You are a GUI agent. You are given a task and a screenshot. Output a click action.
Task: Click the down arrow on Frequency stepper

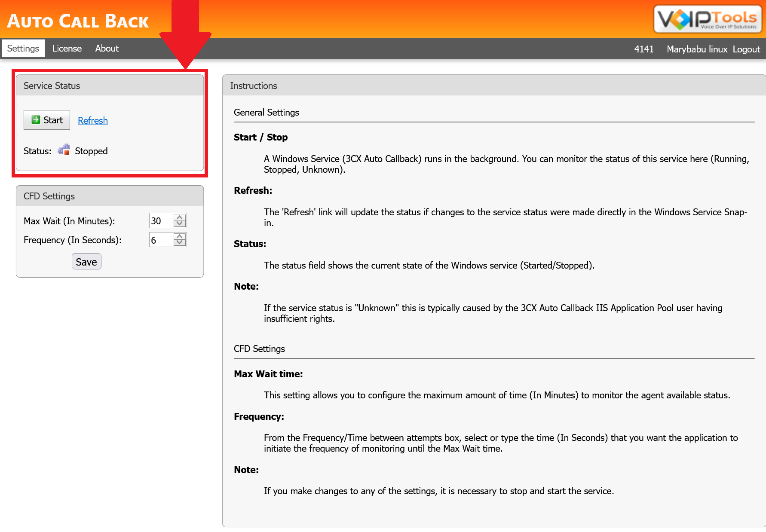[x=181, y=243]
